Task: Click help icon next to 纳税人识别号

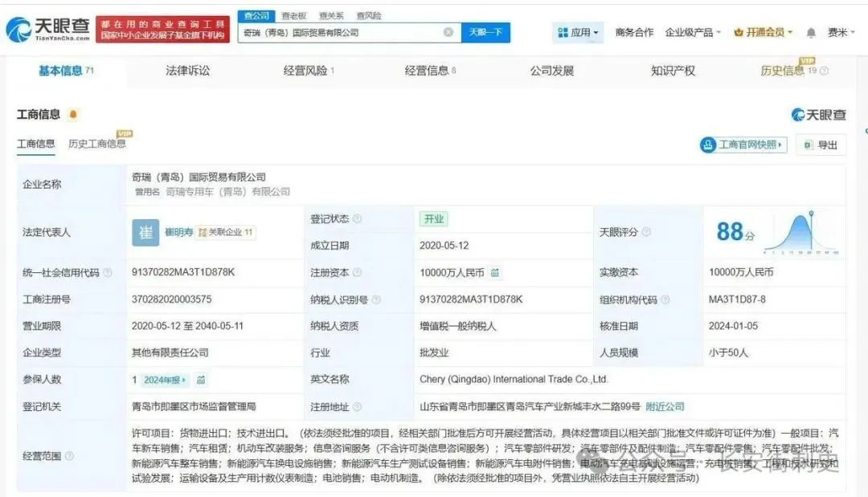Action: tap(376, 299)
